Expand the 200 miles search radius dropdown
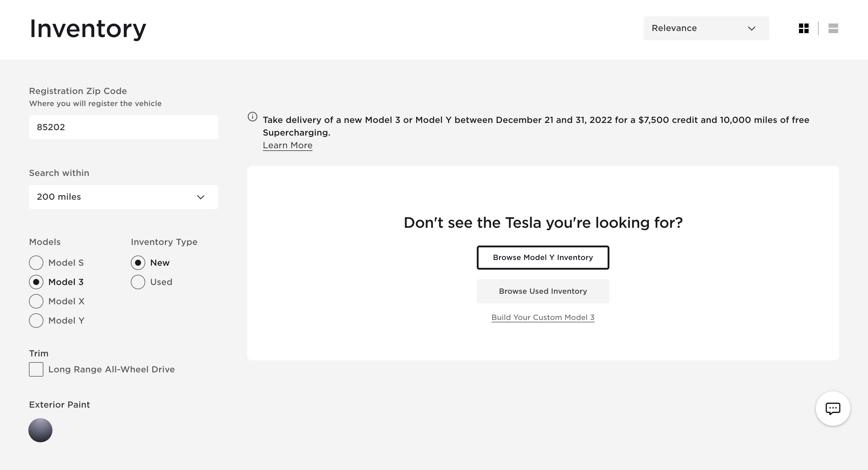The image size is (868, 470). click(x=123, y=197)
